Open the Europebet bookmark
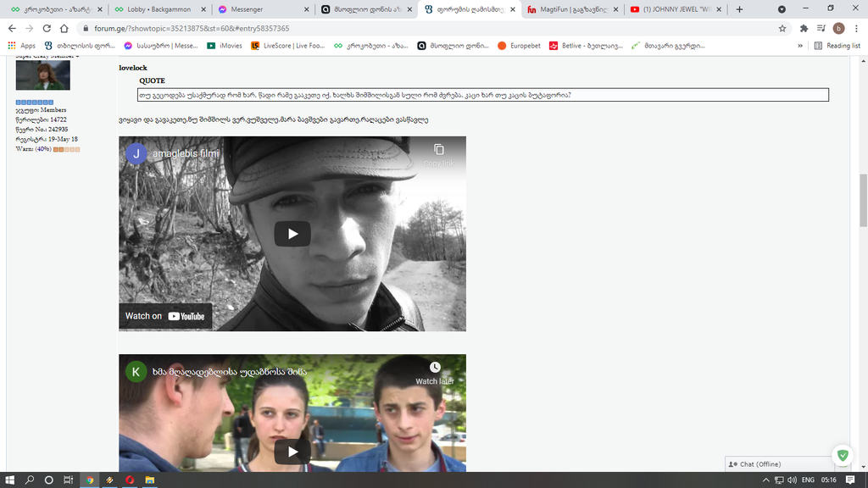Viewport: 868px width, 488px height. point(519,46)
